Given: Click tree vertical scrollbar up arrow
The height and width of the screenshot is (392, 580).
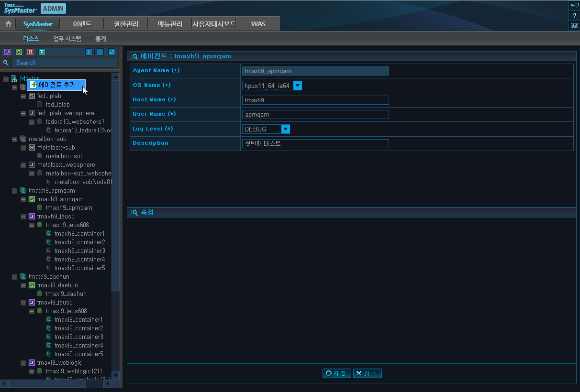Looking at the screenshot, I should (115, 76).
